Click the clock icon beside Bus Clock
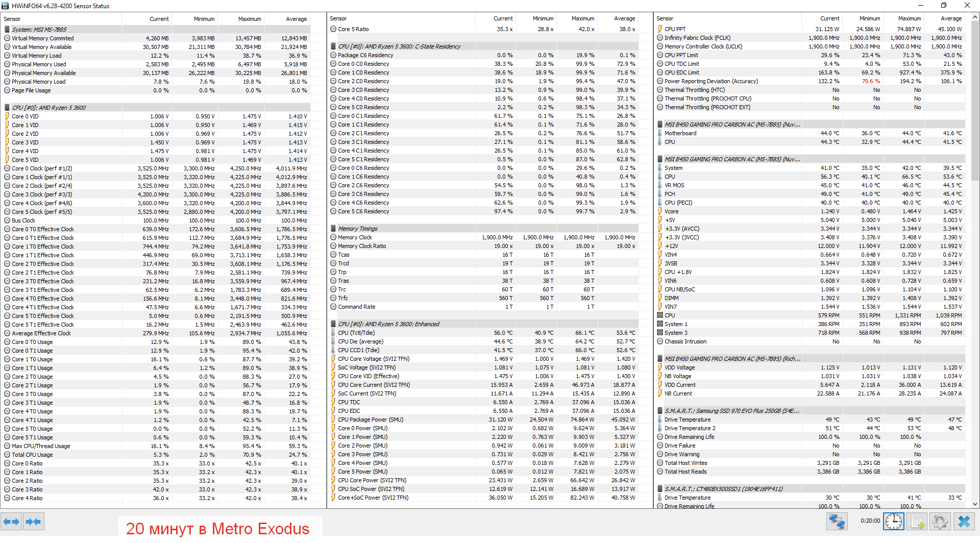 click(x=7, y=220)
